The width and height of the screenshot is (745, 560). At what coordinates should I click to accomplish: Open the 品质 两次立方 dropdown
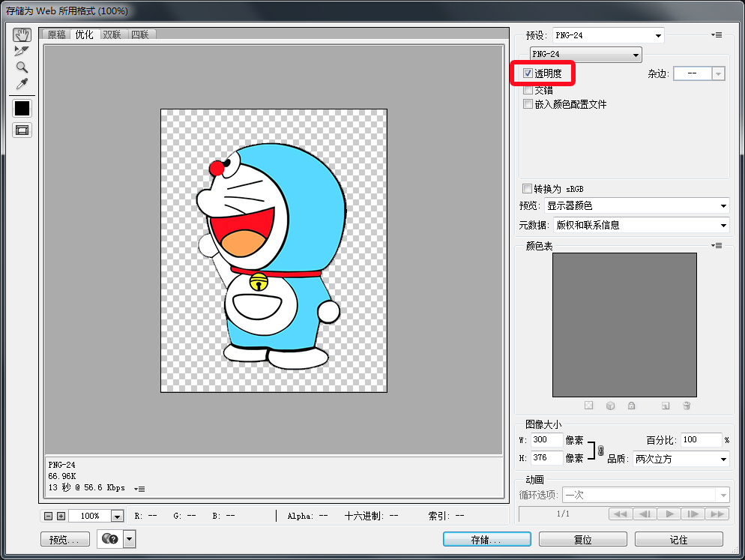click(681, 459)
